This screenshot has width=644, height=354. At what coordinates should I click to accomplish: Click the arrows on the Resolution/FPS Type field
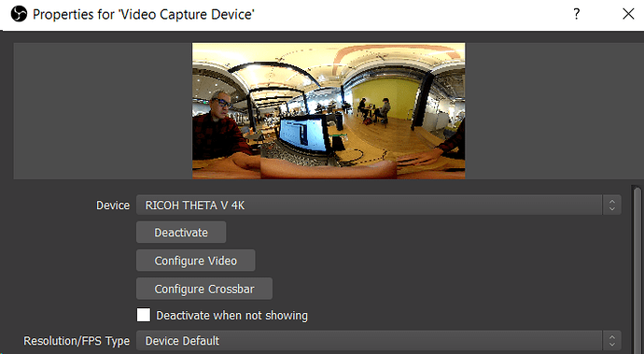pos(612,341)
